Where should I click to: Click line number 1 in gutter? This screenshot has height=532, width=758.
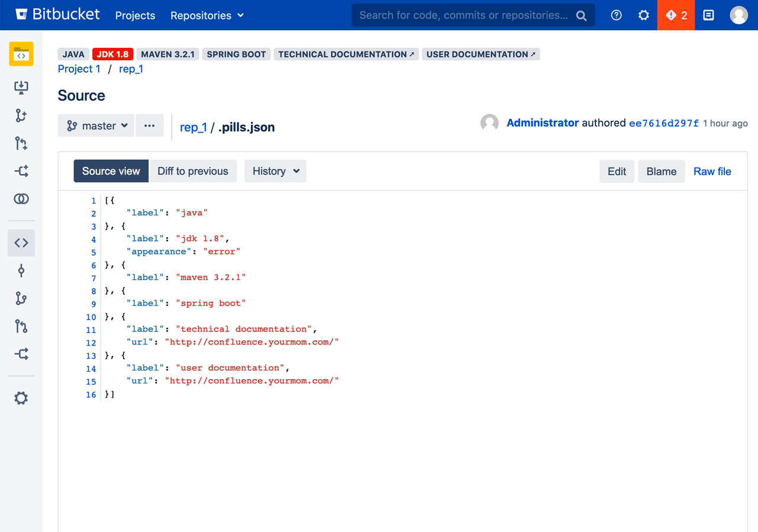tap(93, 201)
